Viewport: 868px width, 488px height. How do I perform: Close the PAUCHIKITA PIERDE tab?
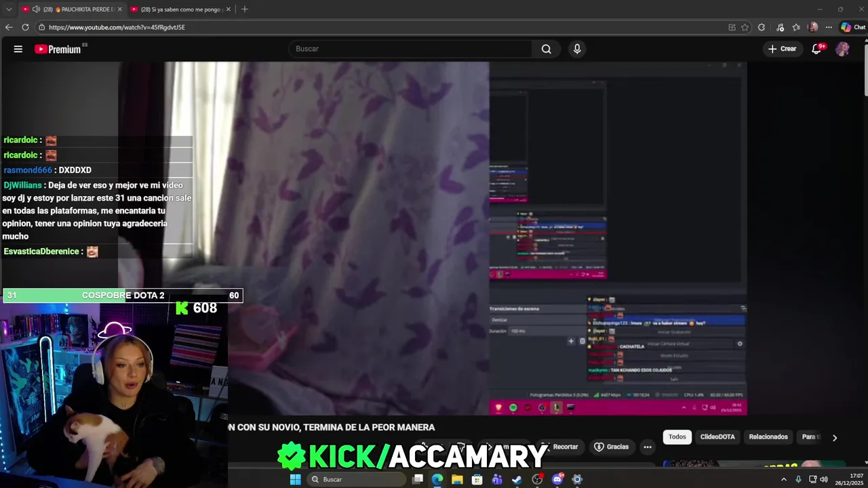[x=119, y=9]
